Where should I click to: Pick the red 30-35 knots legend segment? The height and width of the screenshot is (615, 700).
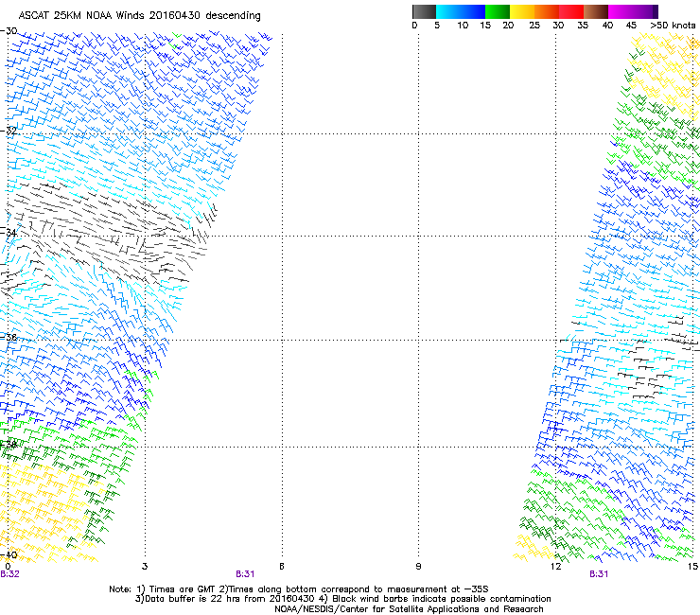click(571, 11)
